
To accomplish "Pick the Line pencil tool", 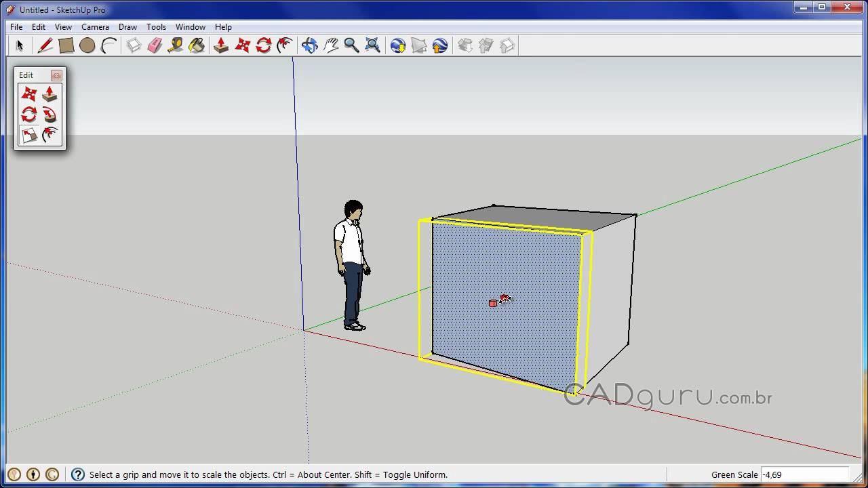I will [45, 45].
